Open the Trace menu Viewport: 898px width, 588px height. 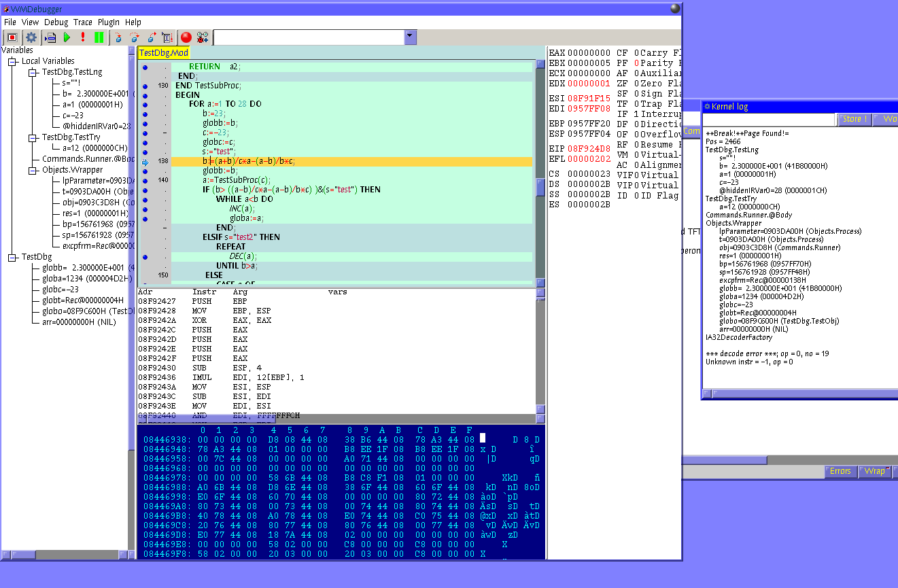pyautogui.click(x=83, y=22)
